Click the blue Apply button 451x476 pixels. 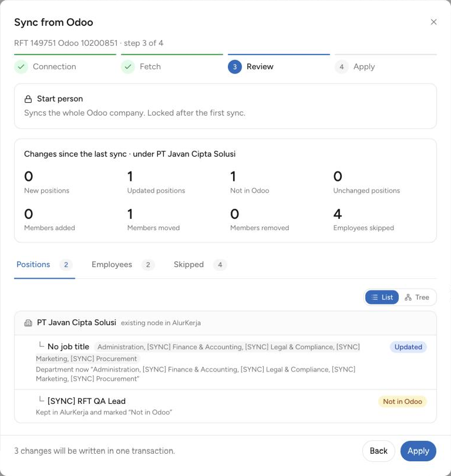(418, 451)
